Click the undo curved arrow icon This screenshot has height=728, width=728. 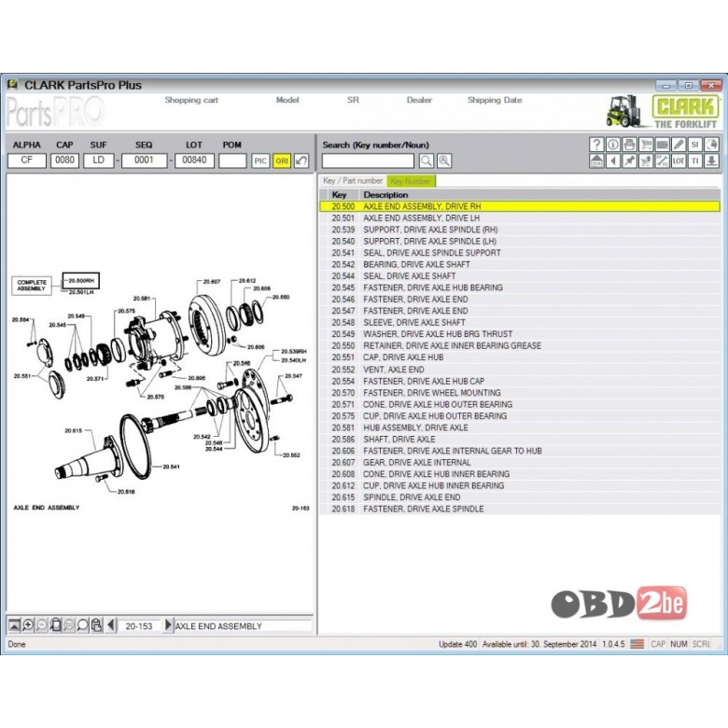[301, 161]
